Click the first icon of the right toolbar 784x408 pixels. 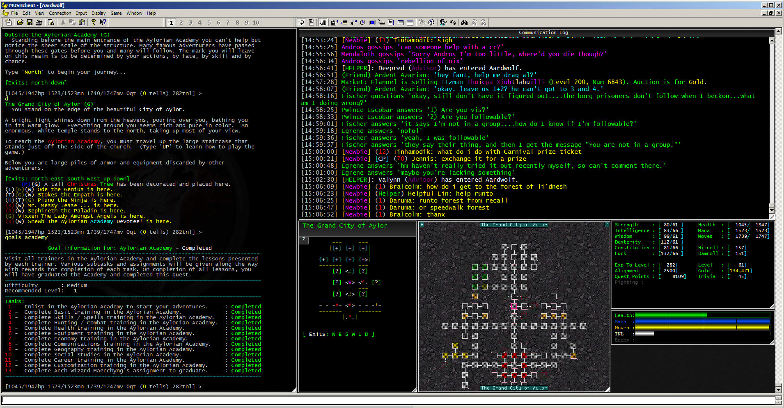pyautogui.click(x=302, y=22)
